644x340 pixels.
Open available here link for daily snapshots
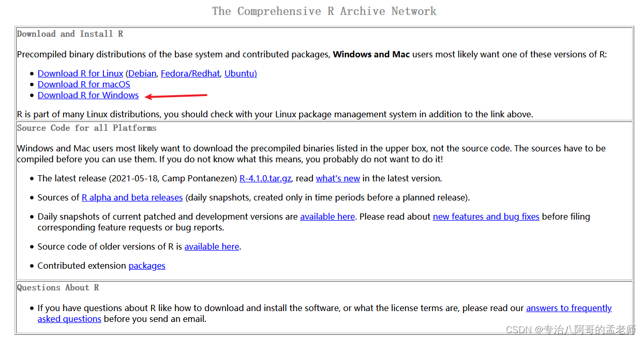pyautogui.click(x=327, y=217)
